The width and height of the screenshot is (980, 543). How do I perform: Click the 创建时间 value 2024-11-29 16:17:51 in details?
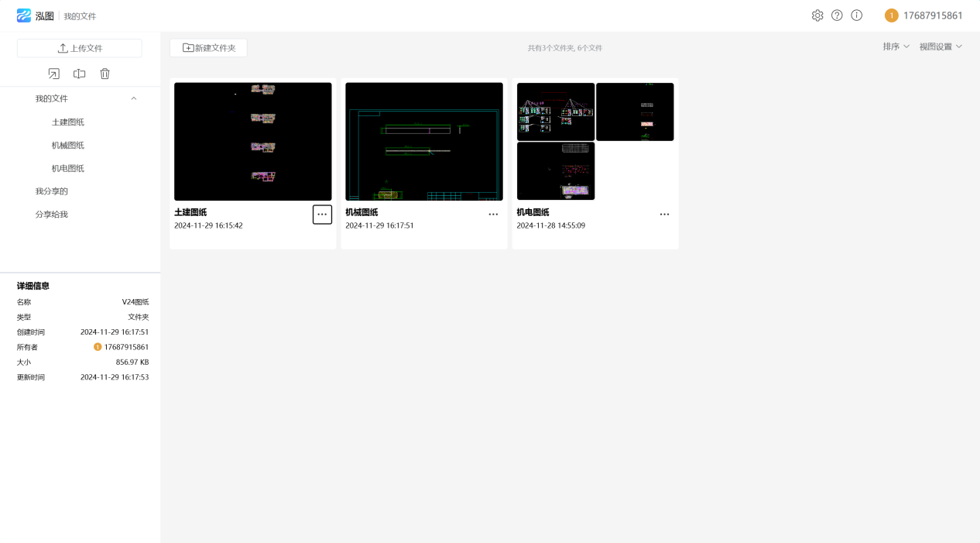pos(115,332)
